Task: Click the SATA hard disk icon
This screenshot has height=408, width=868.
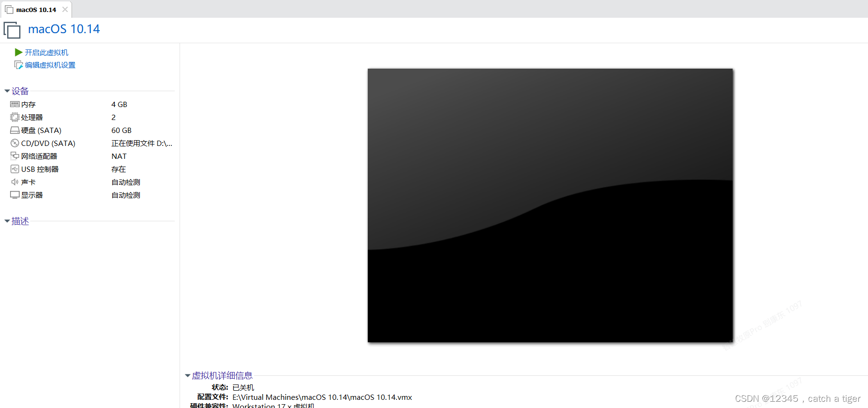Action: [15, 130]
